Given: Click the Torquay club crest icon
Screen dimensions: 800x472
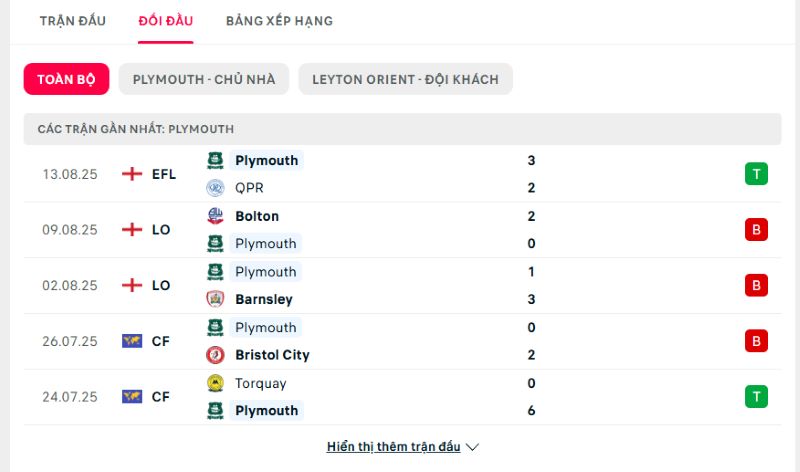Looking at the screenshot, I should [214, 383].
